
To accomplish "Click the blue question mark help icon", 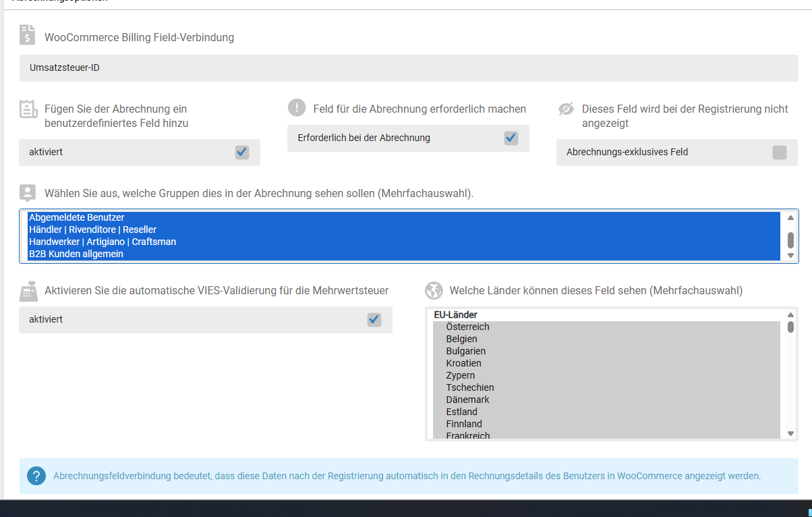I will (36, 476).
